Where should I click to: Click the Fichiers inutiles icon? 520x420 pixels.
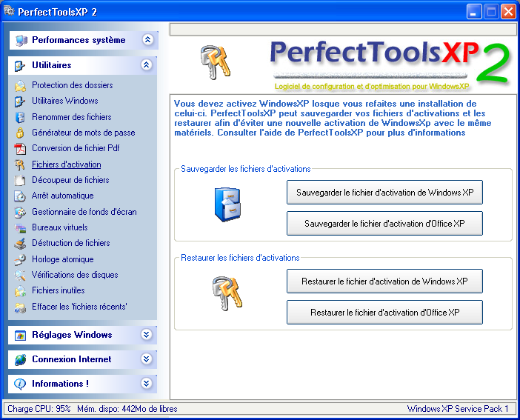[x=20, y=291]
